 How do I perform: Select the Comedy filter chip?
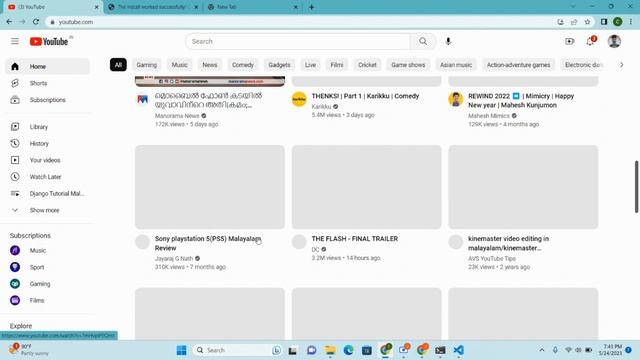pyautogui.click(x=243, y=65)
